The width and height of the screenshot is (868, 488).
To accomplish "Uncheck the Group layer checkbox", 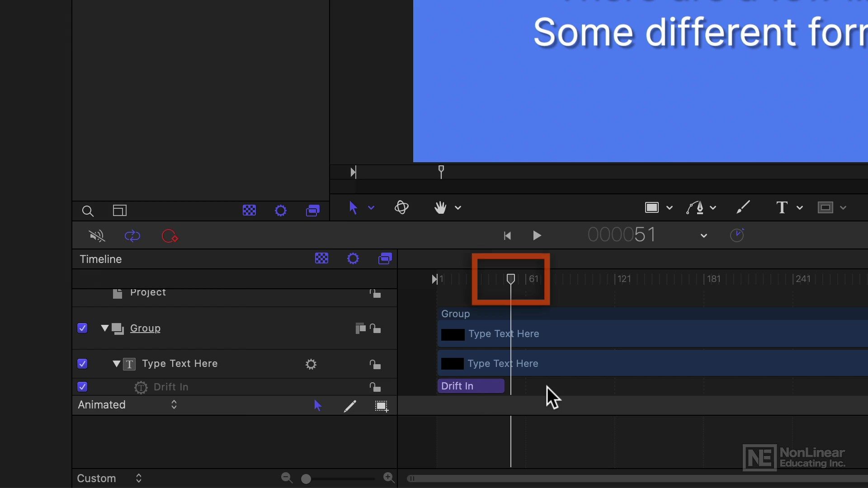I will (x=82, y=328).
